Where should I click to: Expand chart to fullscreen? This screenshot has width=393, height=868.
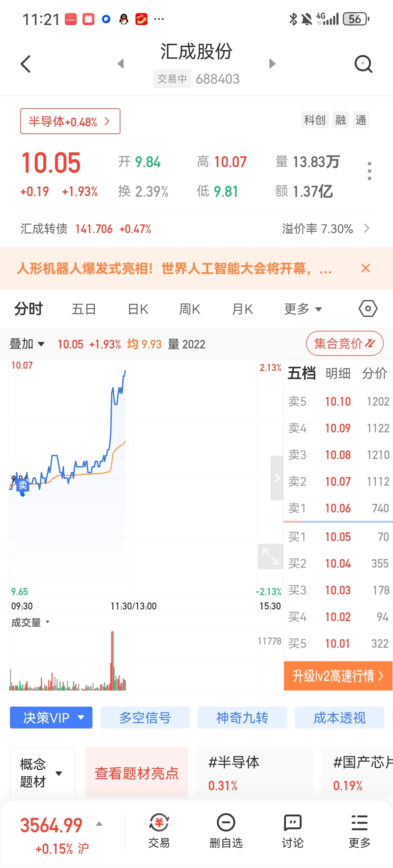click(x=270, y=556)
